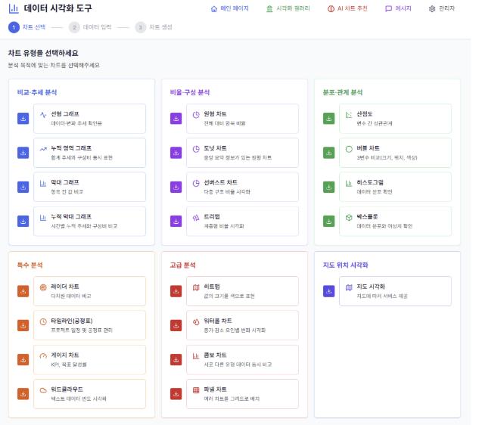Open the 메인 페이지 navigation link
This screenshot has height=425, width=504.
click(x=229, y=8)
